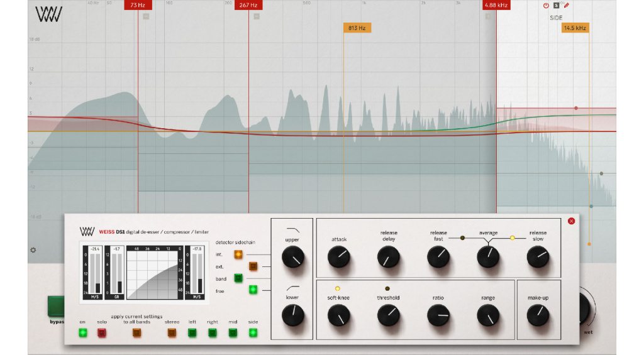Select the 'left' channel button
This screenshot has height=355, width=644.
(x=192, y=333)
